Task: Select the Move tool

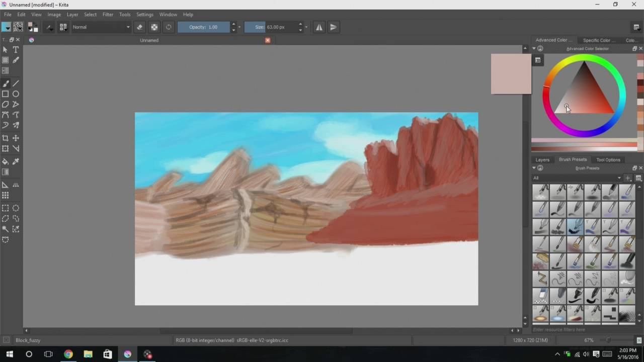Action: (16, 138)
